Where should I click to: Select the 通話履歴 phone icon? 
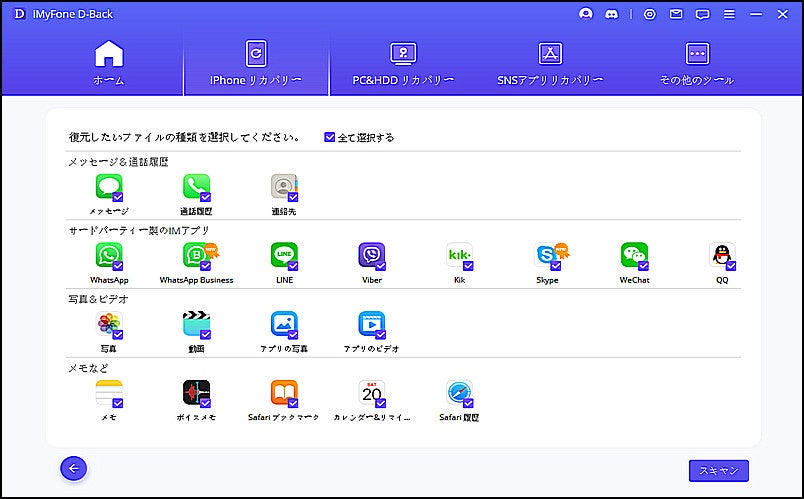(x=196, y=187)
